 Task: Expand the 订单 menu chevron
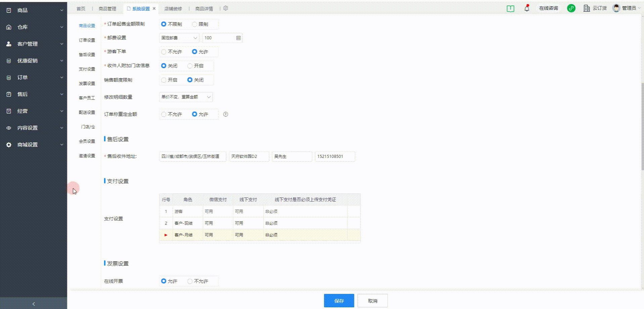(62, 78)
